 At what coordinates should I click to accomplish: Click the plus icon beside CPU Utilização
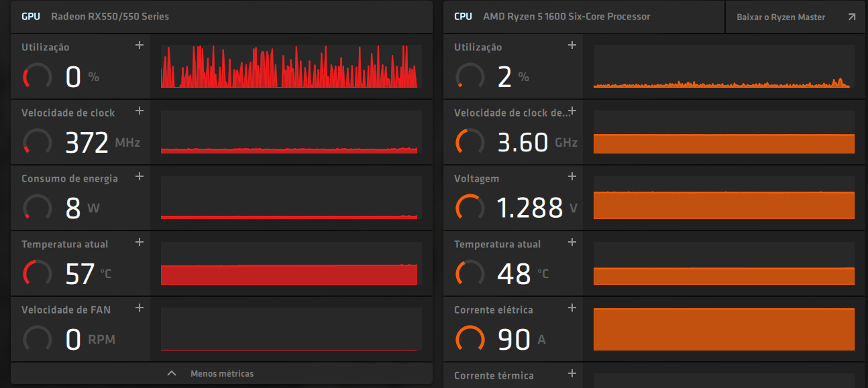(572, 45)
